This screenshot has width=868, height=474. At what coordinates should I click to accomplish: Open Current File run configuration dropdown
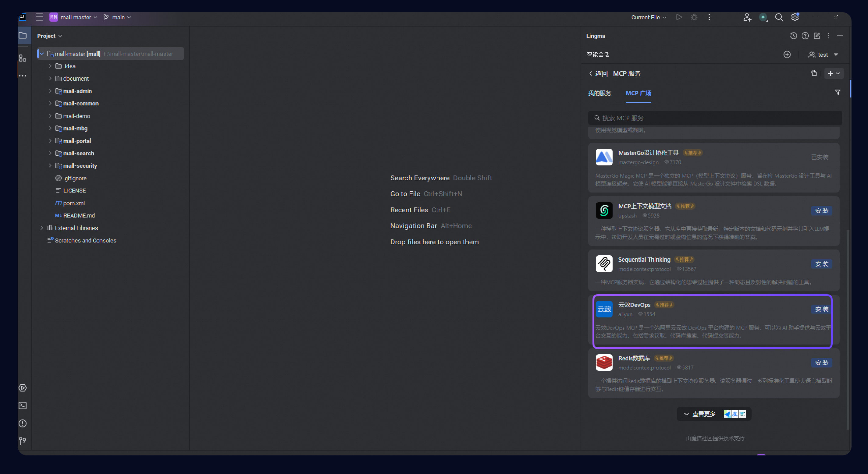pos(648,17)
